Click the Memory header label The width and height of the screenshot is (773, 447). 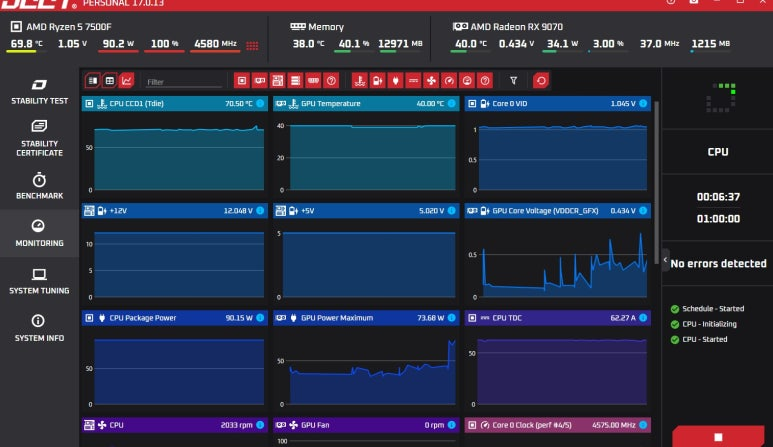326,27
